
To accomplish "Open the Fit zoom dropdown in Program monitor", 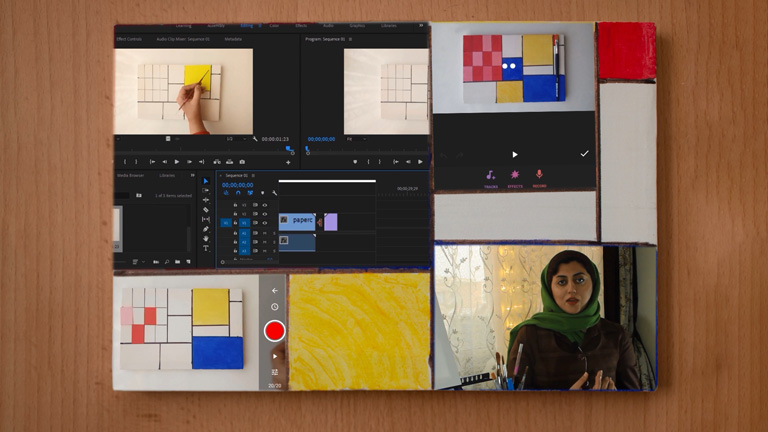I will tap(357, 139).
